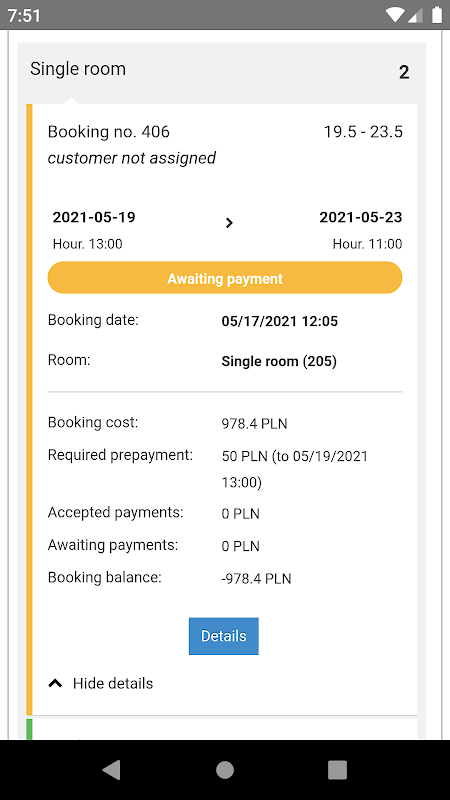Select Booking no. 406 title
Screen dimensions: 450x800
(109, 132)
